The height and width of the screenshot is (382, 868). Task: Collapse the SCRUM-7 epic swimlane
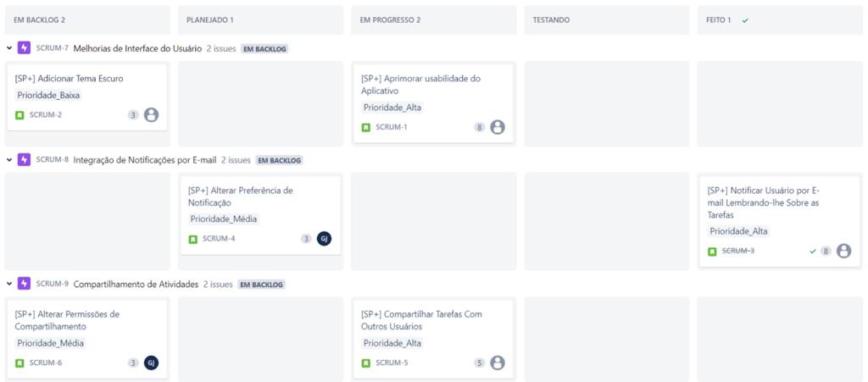click(9, 48)
